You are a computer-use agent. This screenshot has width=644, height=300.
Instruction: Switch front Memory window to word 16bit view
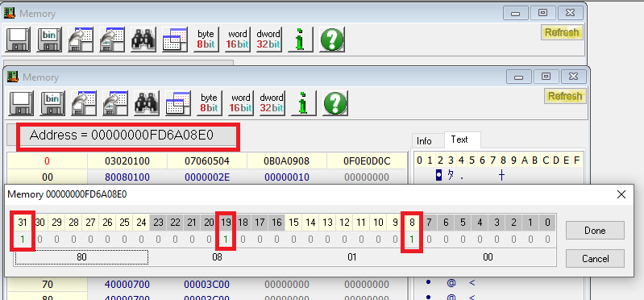pos(240,102)
